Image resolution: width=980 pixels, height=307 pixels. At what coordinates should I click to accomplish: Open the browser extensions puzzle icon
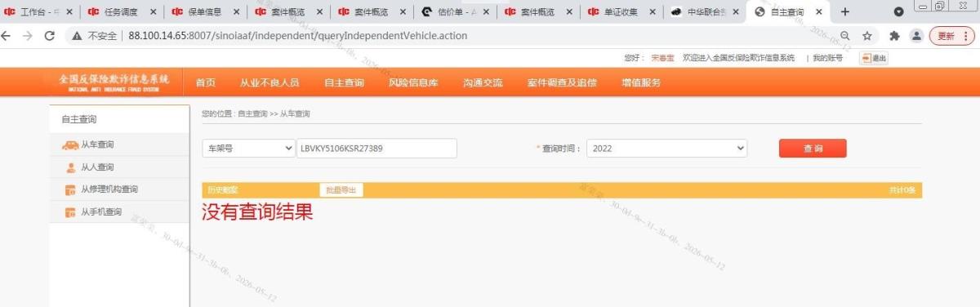pos(894,36)
